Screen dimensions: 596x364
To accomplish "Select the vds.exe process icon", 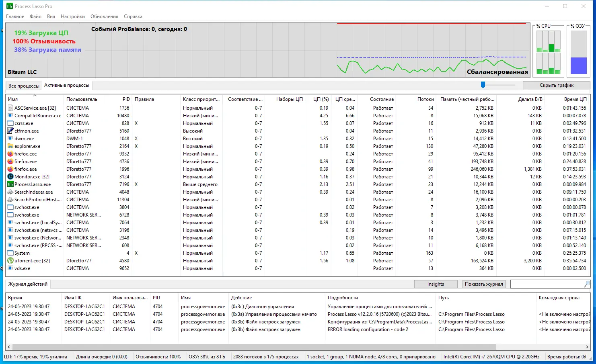I will tap(10, 268).
